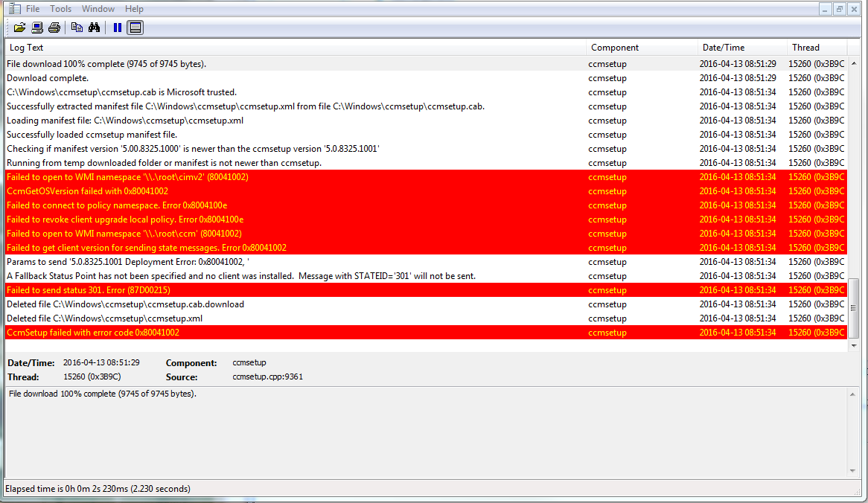
Task: Open the Help menu
Action: click(134, 8)
